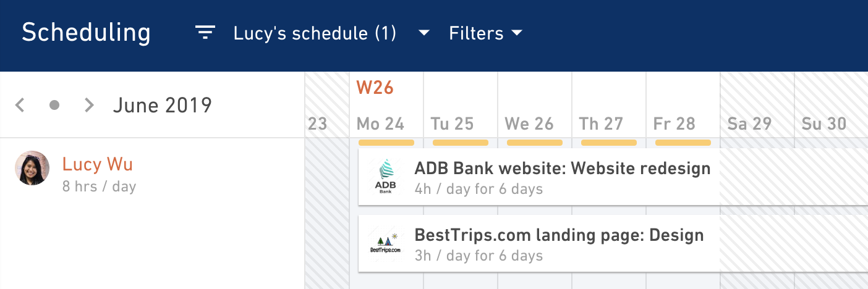This screenshot has height=289, width=868.
Task: Expand the Lucy's schedule (1) dropdown arrow
Action: tap(423, 33)
